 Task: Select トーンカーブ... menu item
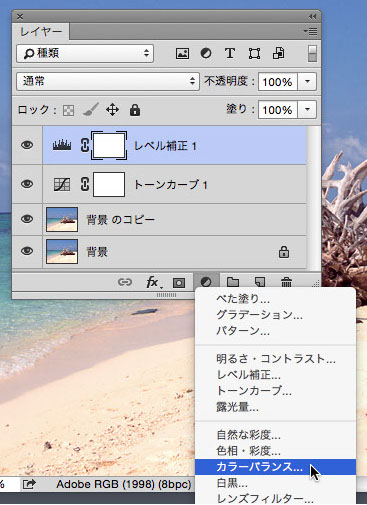click(x=275, y=391)
